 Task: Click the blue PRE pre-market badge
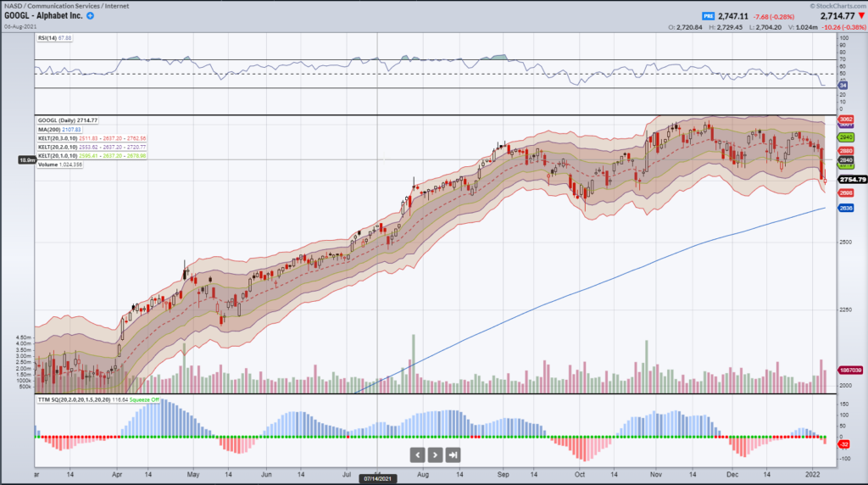click(708, 17)
